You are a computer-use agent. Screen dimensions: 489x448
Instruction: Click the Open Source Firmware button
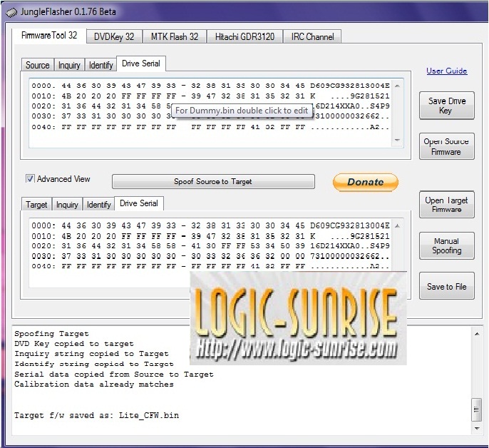coord(447,146)
